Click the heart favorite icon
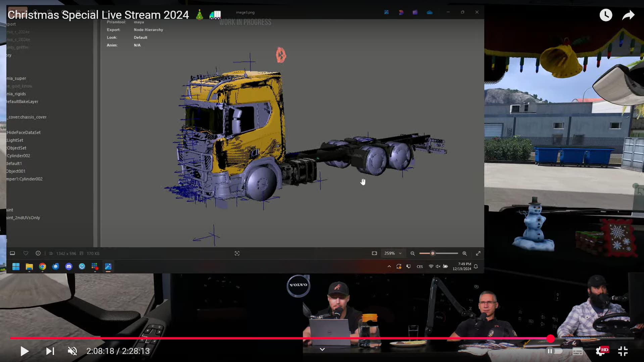This screenshot has height=362, width=644. click(x=26, y=253)
